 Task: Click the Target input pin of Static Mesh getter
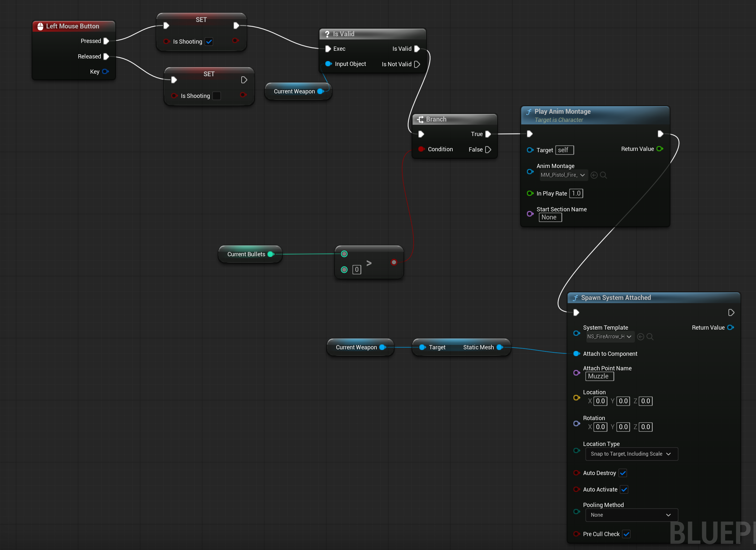click(x=422, y=347)
